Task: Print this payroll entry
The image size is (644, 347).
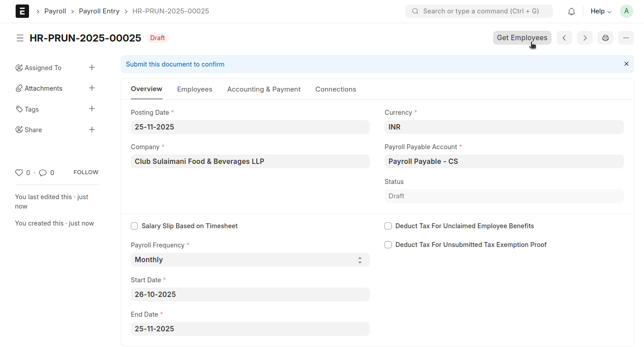Action: [605, 38]
